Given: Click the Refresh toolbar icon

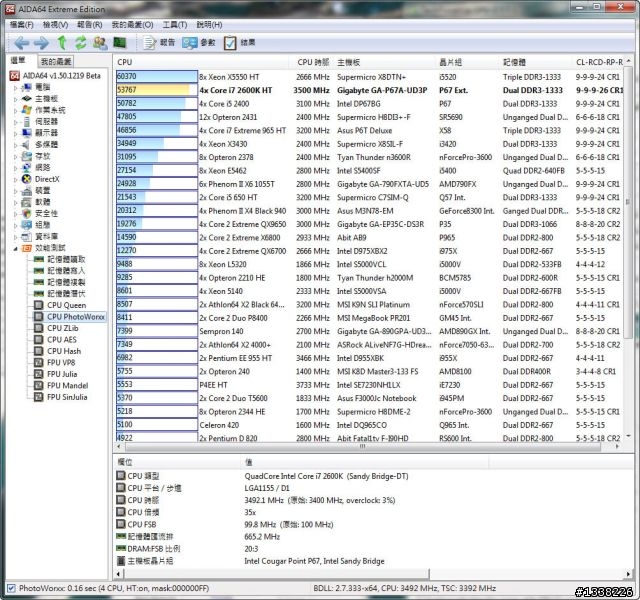Looking at the screenshot, I should 81,42.
